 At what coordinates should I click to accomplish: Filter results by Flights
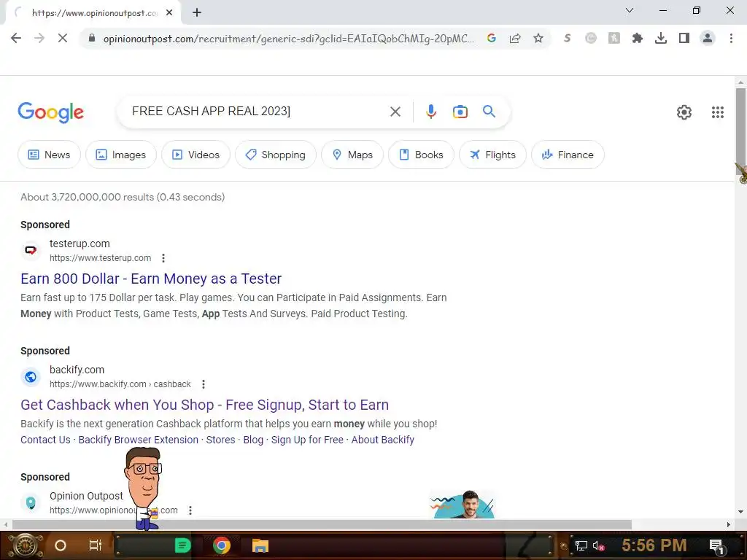point(492,155)
